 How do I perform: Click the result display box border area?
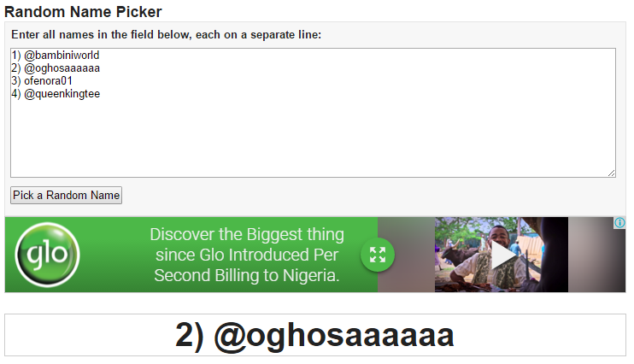coord(315,335)
